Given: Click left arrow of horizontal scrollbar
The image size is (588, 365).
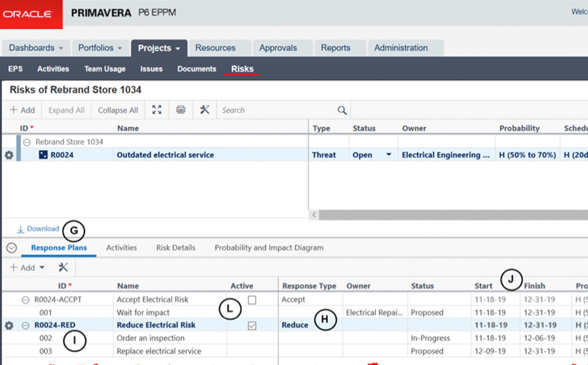Looking at the screenshot, I should pos(314,215).
